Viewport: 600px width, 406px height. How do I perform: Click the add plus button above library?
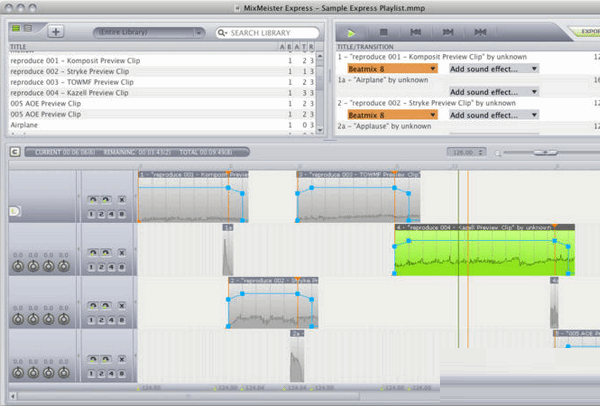(x=54, y=32)
